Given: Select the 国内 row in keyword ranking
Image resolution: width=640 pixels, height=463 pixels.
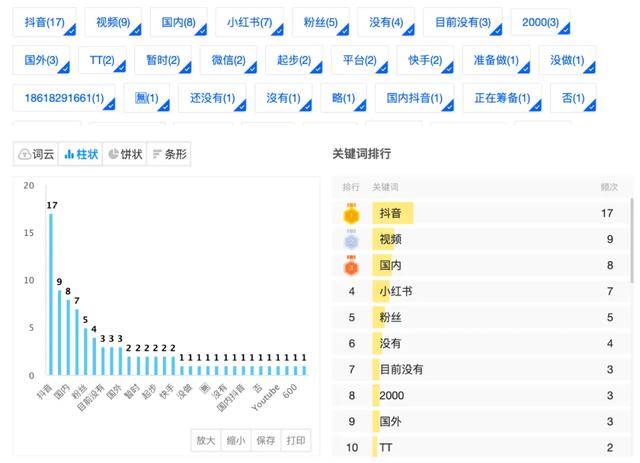Looking at the screenshot, I should click(x=481, y=265).
